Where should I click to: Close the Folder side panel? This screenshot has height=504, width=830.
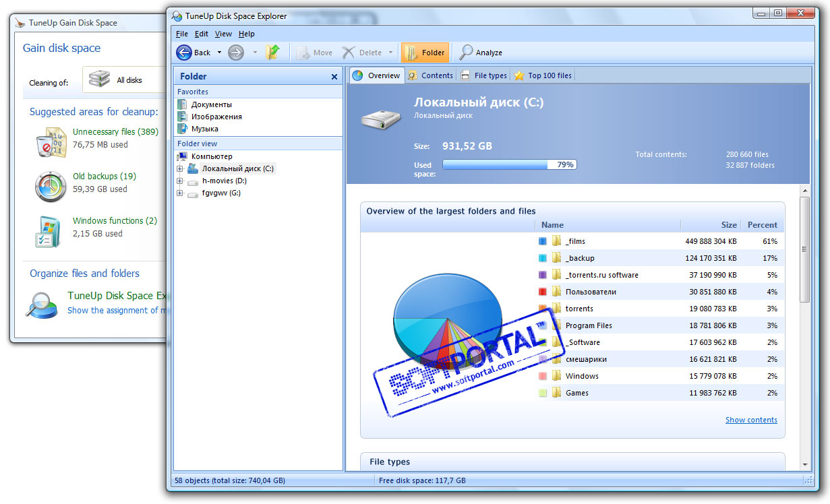click(x=334, y=77)
